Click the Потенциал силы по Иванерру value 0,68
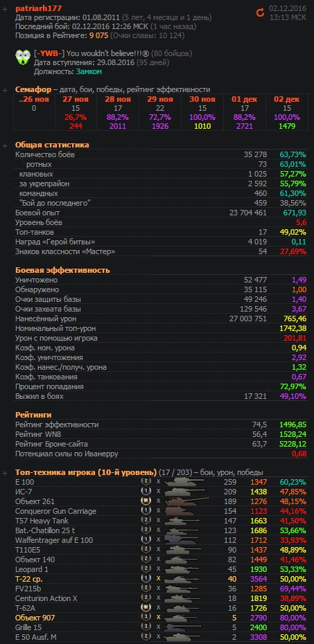314x644 pixels. pos(298,454)
